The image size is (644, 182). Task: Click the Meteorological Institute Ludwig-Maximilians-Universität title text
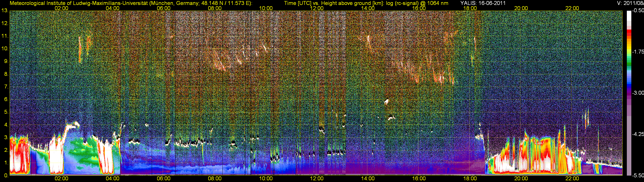coord(131,3)
